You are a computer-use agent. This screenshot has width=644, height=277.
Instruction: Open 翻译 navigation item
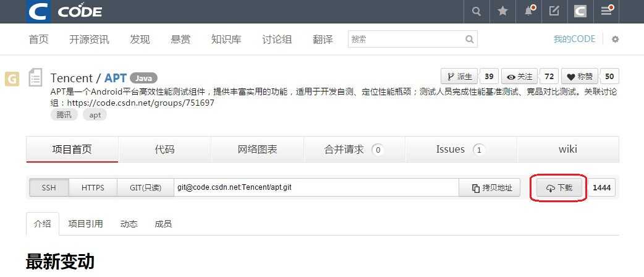[323, 40]
